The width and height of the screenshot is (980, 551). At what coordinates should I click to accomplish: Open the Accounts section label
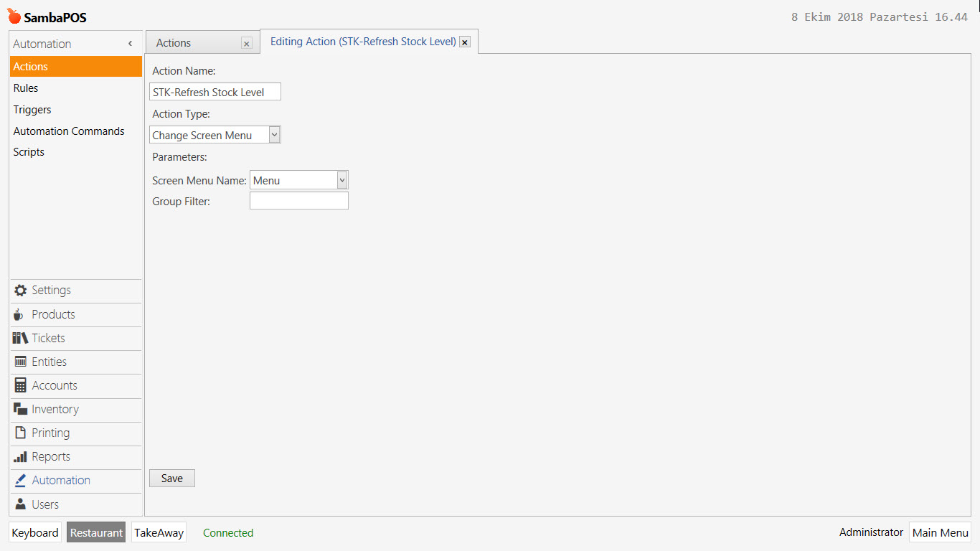[55, 385]
